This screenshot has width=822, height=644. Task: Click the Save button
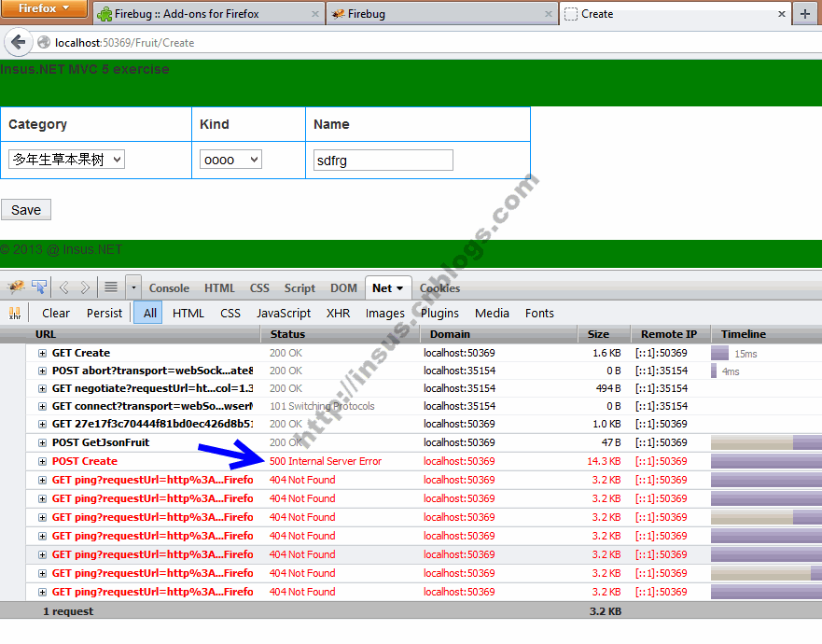(26, 210)
